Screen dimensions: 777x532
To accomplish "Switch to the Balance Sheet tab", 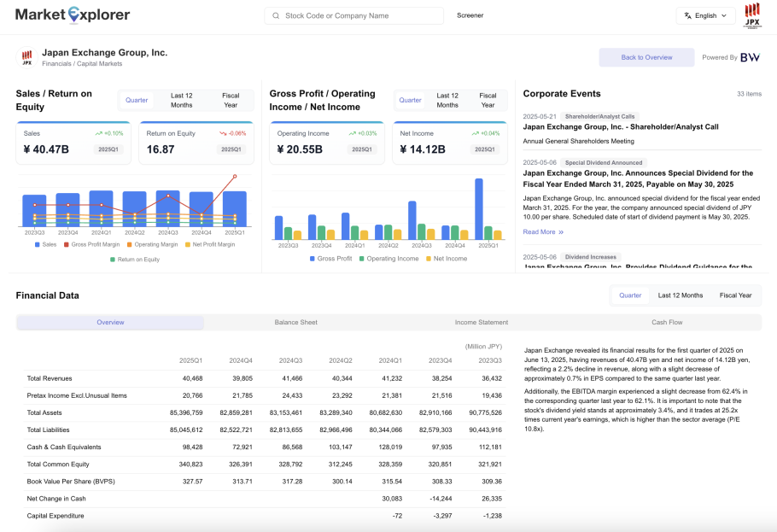I will click(x=295, y=322).
